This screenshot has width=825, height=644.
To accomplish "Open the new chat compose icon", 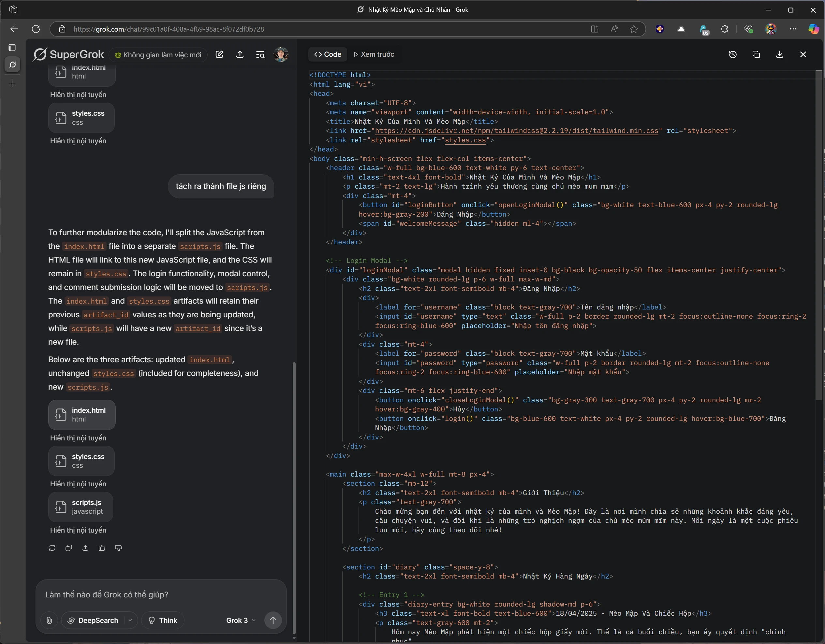I will pyautogui.click(x=219, y=55).
